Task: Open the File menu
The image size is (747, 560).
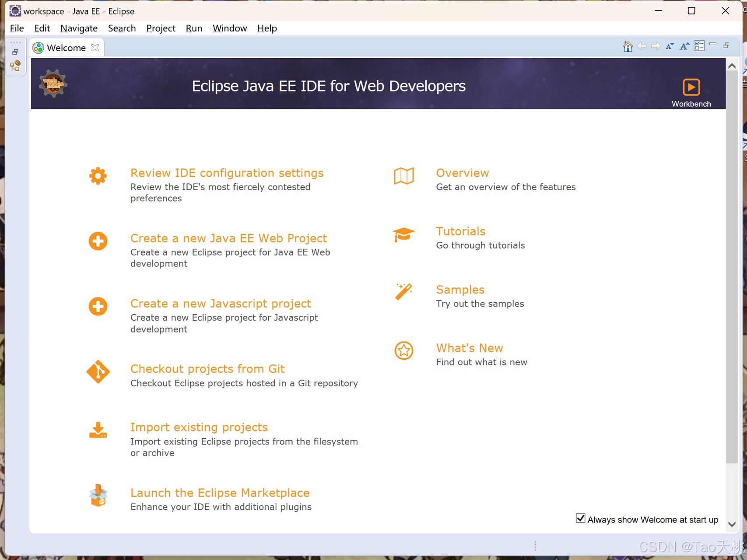Action: pyautogui.click(x=17, y=28)
